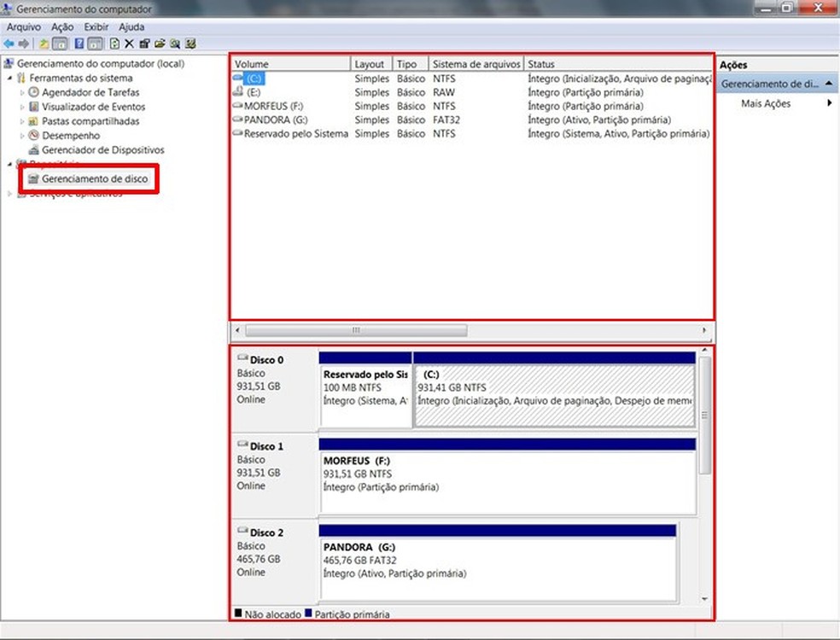Click the Back arrow toolbar icon

[x=9, y=44]
